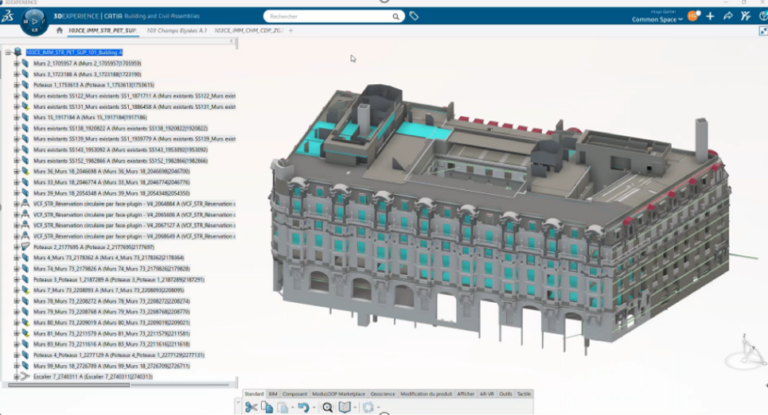Click the Share arrow icon
This screenshot has height=415, width=768.
(728, 16)
